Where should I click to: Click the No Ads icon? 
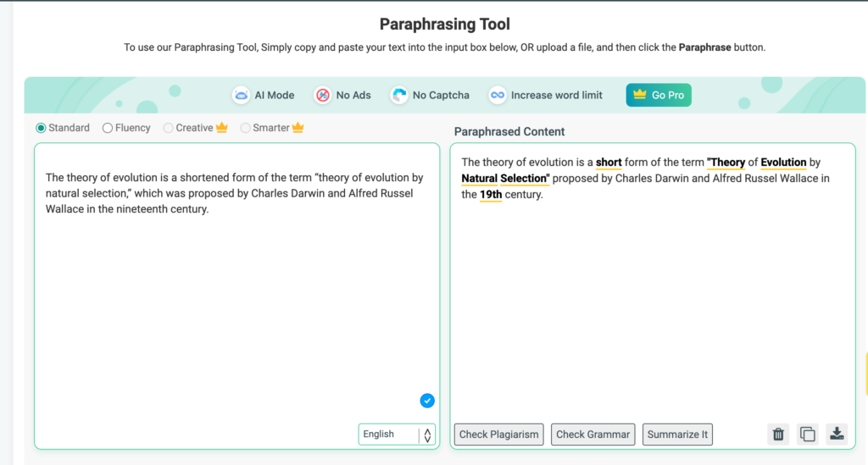tap(323, 95)
